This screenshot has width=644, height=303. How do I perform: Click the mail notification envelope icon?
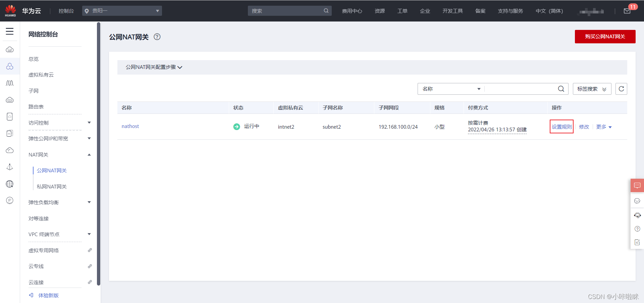(627, 11)
